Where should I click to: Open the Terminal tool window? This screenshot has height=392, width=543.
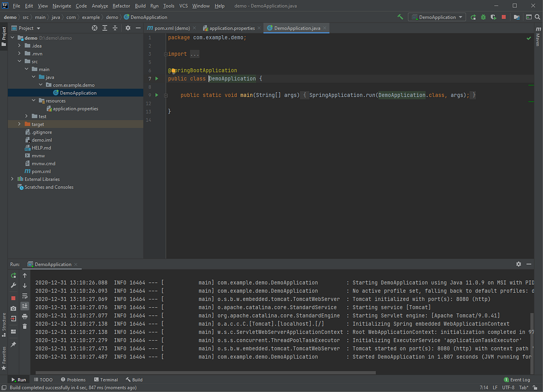[106, 379]
